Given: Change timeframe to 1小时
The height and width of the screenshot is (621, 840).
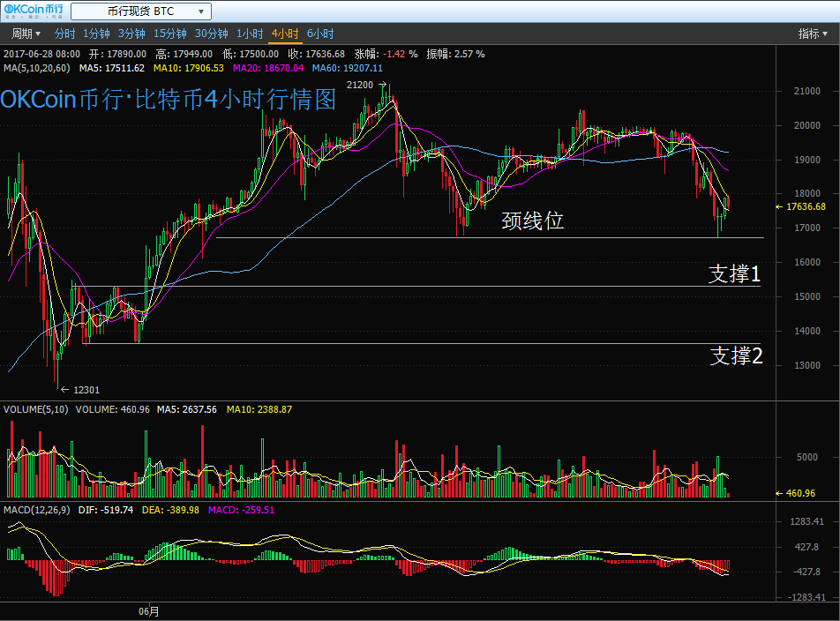Looking at the screenshot, I should point(250,34).
